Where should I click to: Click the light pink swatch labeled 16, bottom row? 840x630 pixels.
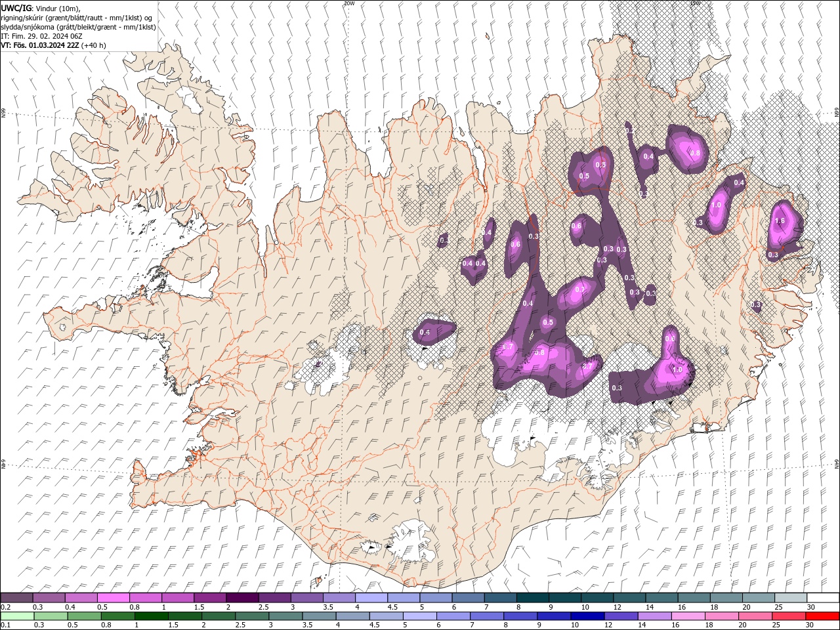pyautogui.click(x=688, y=616)
